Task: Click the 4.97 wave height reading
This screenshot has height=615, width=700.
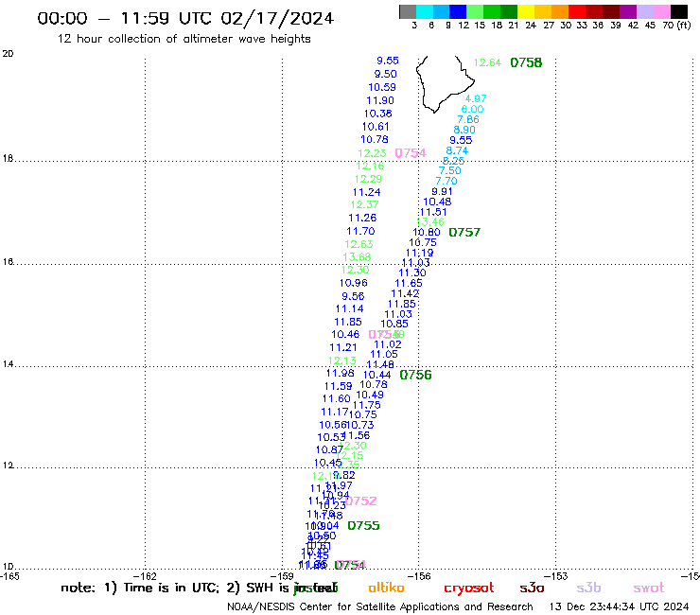Action: point(476,98)
